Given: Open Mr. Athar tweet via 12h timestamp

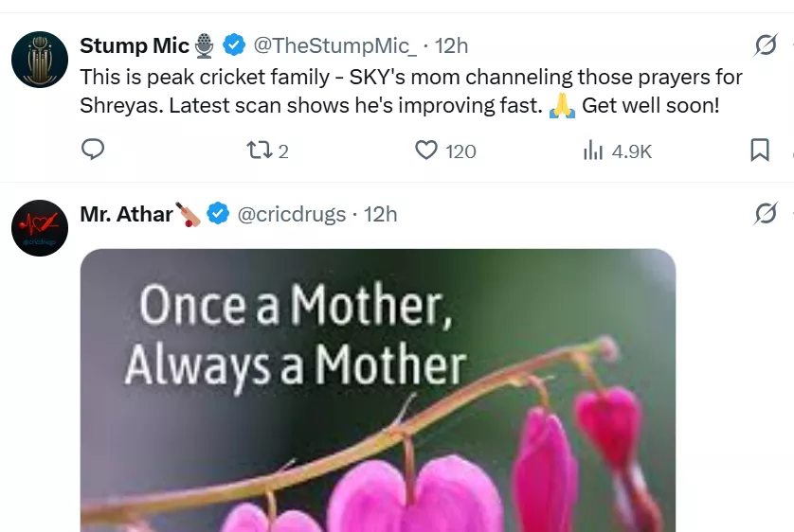Looking at the screenshot, I should (x=381, y=215).
